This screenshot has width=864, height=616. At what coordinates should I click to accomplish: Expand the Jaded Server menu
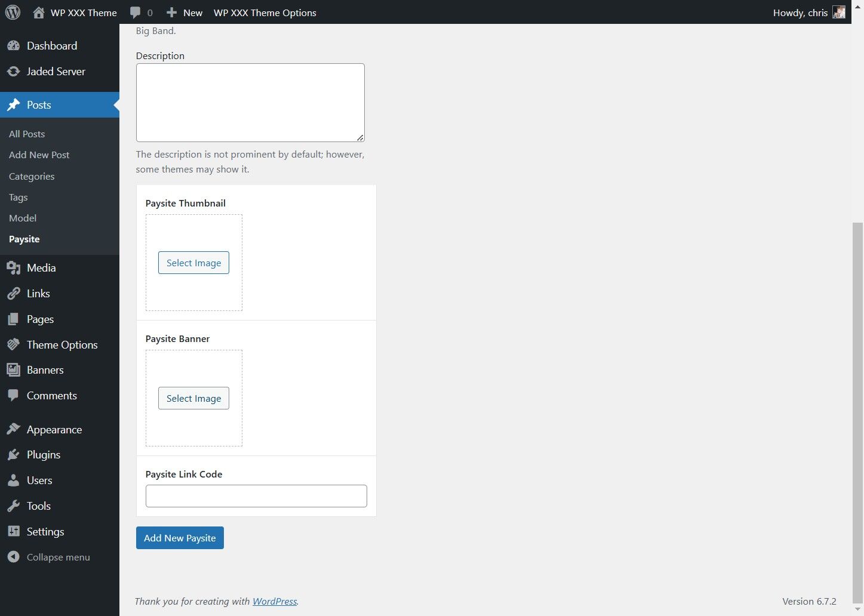pyautogui.click(x=55, y=71)
